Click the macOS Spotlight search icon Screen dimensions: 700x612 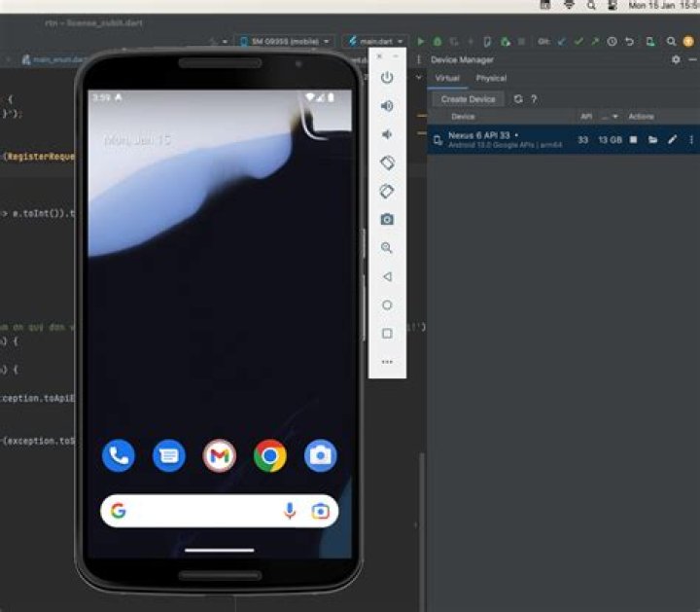coord(591,6)
